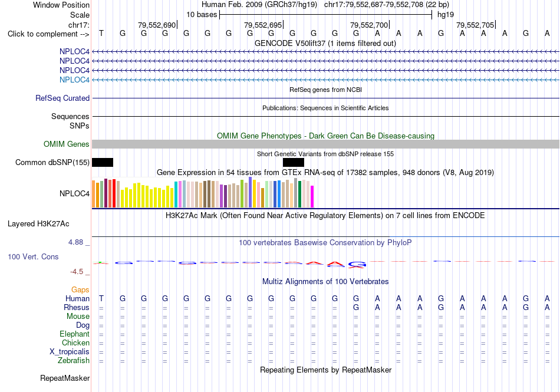Click the 10 bases scale bar

pyautogui.click(x=326, y=15)
